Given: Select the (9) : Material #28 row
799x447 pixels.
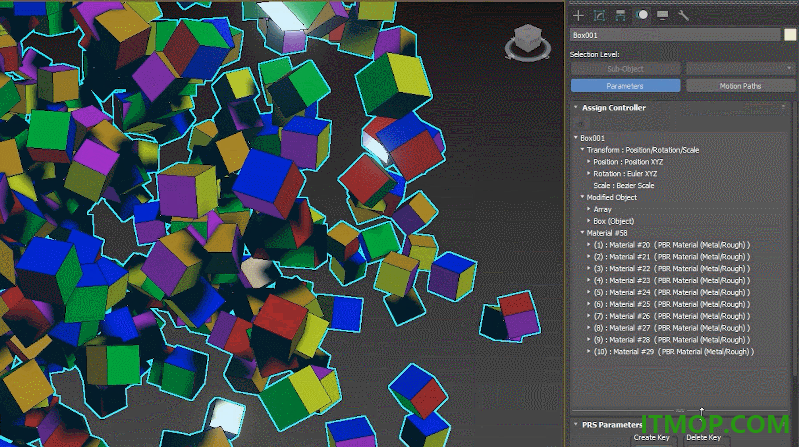Looking at the screenshot, I should [x=672, y=340].
